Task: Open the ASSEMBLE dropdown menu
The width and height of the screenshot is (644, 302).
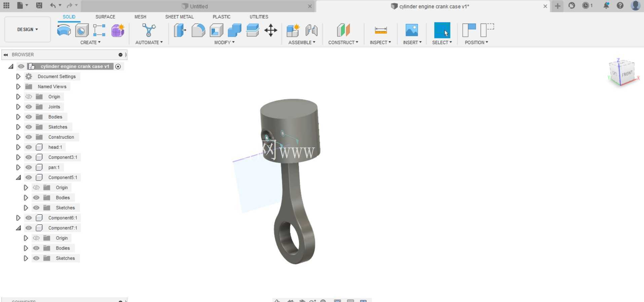Action: 302,42
